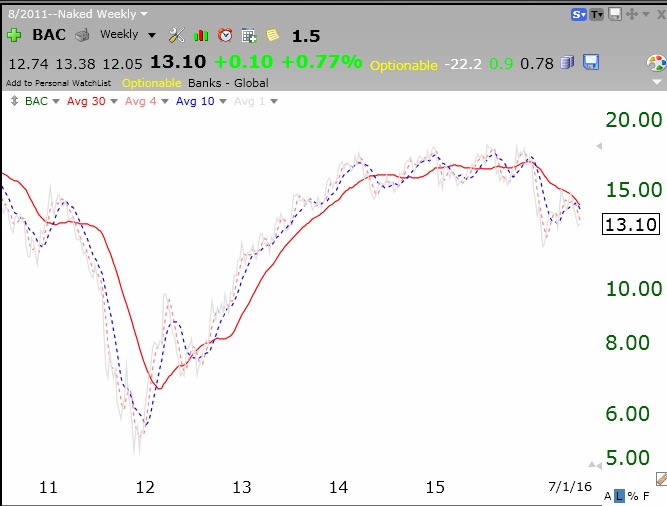Click the small gray arrow marker below 20.00
The image size is (667, 506).
tap(599, 146)
